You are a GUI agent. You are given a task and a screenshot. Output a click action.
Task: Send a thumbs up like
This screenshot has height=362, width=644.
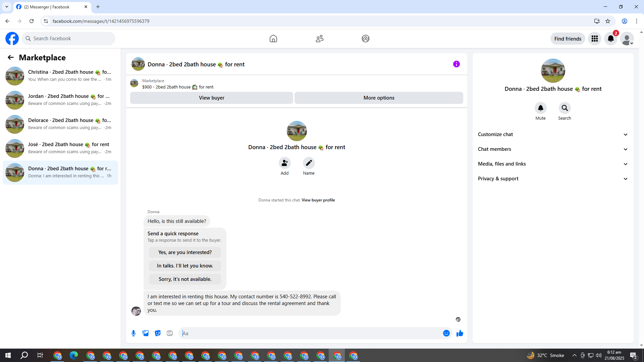pyautogui.click(x=460, y=333)
